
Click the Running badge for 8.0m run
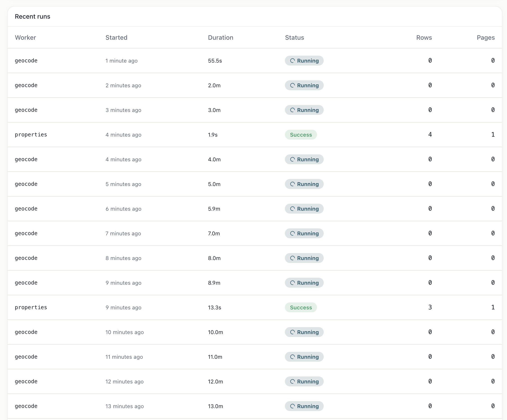(x=304, y=258)
